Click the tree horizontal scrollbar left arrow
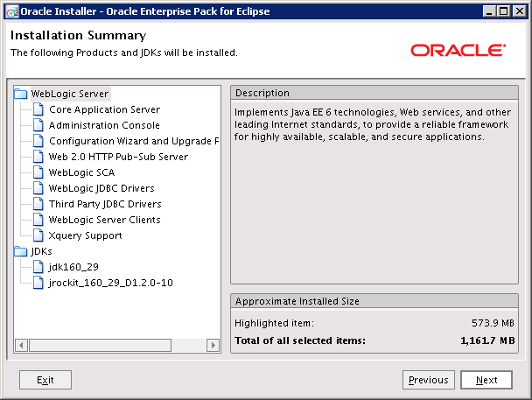The image size is (532, 400). 22,346
